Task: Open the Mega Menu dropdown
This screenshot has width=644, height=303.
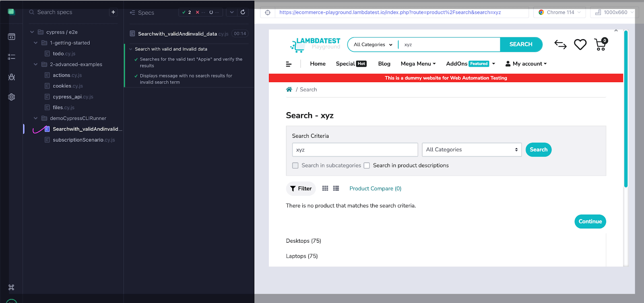Action: pyautogui.click(x=418, y=63)
